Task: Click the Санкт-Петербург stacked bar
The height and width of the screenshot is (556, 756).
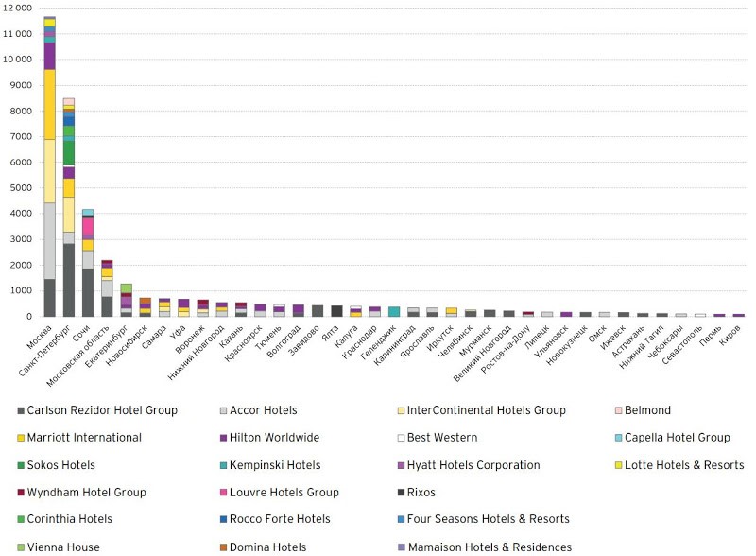Action: tap(68, 207)
